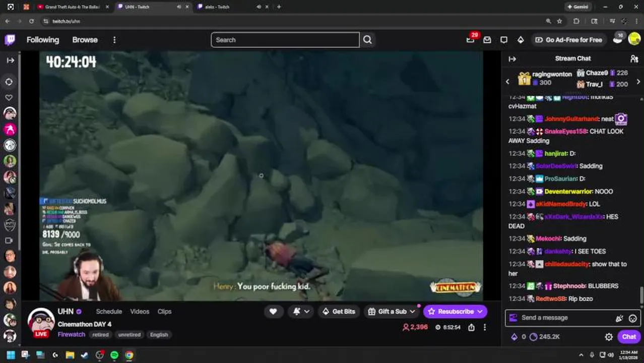Mute the aleks - Twitch tab audio
644x363 pixels.
point(259,7)
